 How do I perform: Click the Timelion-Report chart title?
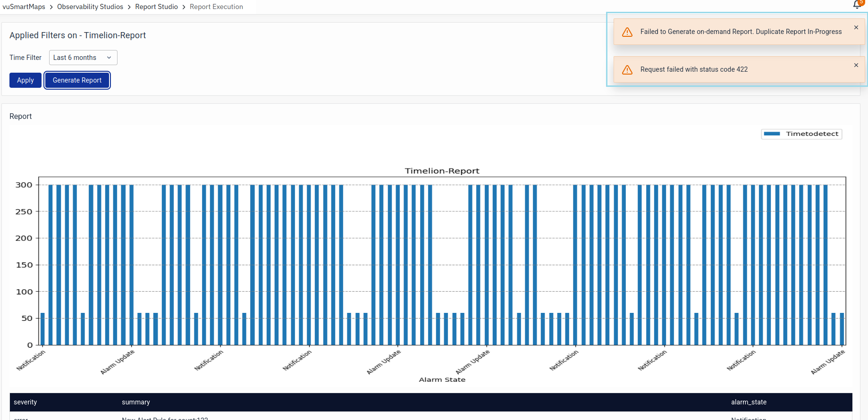coord(442,171)
